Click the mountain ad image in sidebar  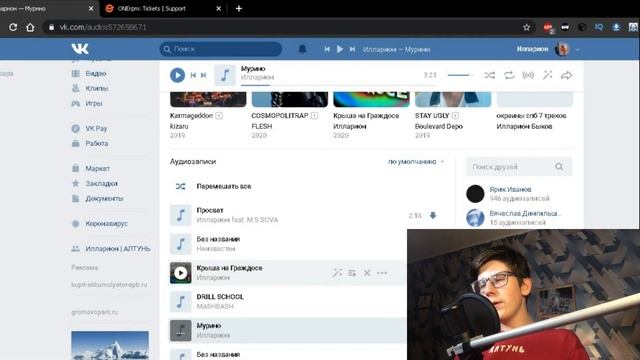pyautogui.click(x=110, y=345)
